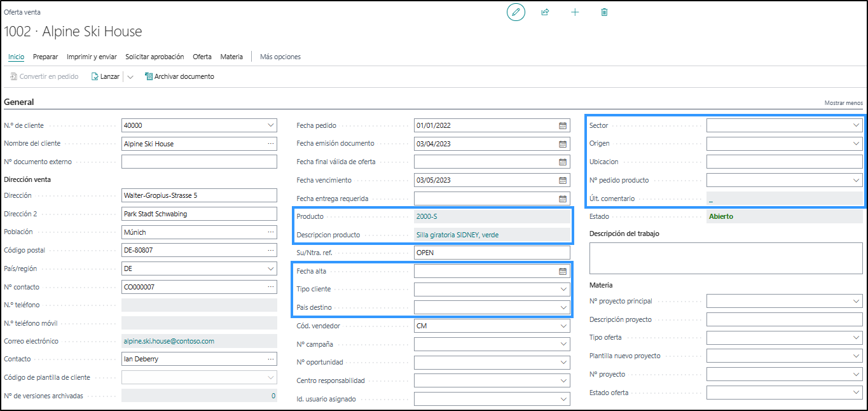Click the Últ. comentario field value

pos(785,199)
